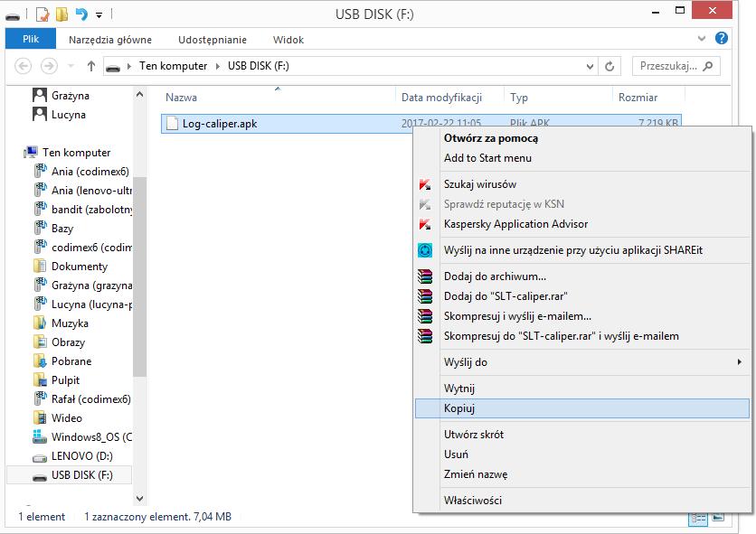756x534 pixels.
Task: Go back with the Back arrow
Action: click(x=24, y=66)
